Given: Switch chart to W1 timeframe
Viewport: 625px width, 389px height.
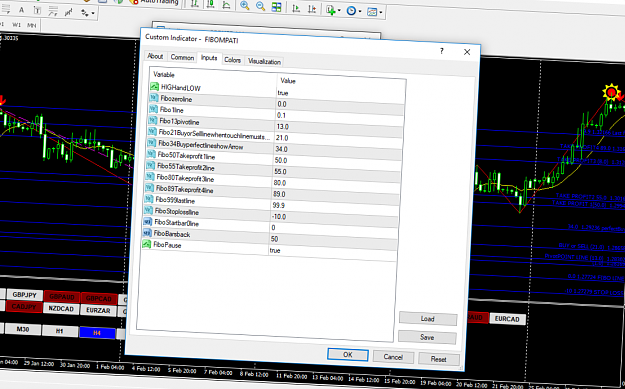Looking at the screenshot, I should 16,25.
